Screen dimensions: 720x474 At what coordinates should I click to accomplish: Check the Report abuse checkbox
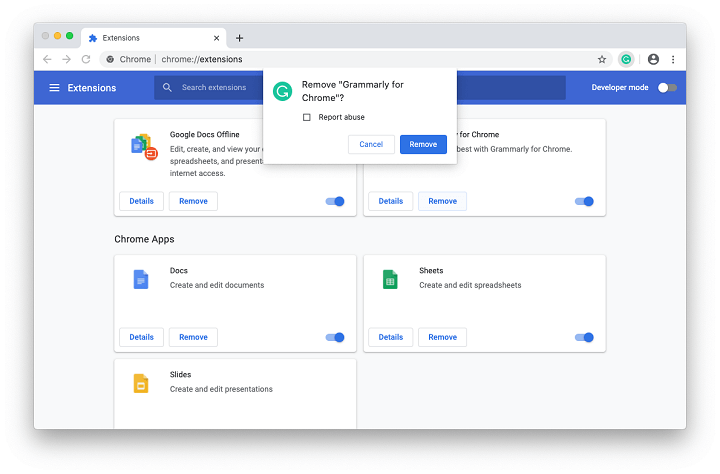[307, 117]
